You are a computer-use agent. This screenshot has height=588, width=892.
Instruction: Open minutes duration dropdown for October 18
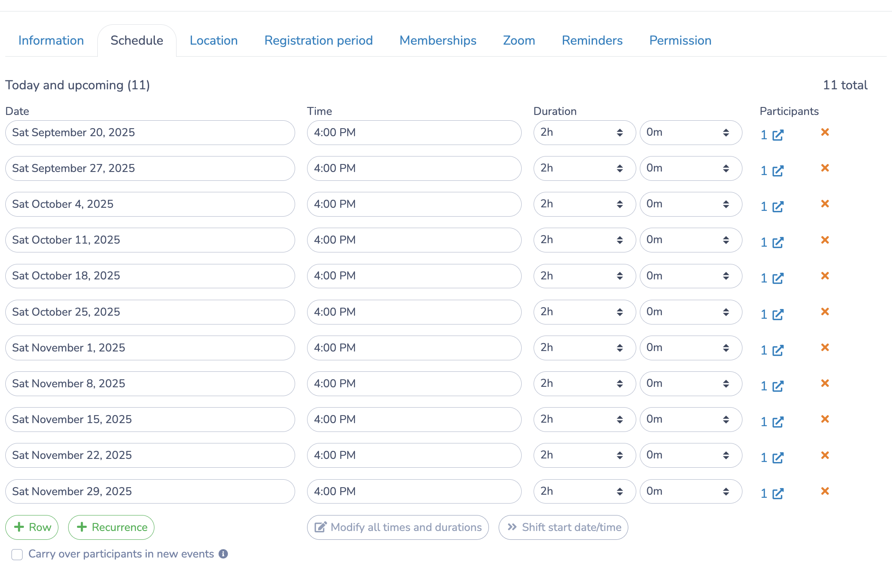pos(690,276)
